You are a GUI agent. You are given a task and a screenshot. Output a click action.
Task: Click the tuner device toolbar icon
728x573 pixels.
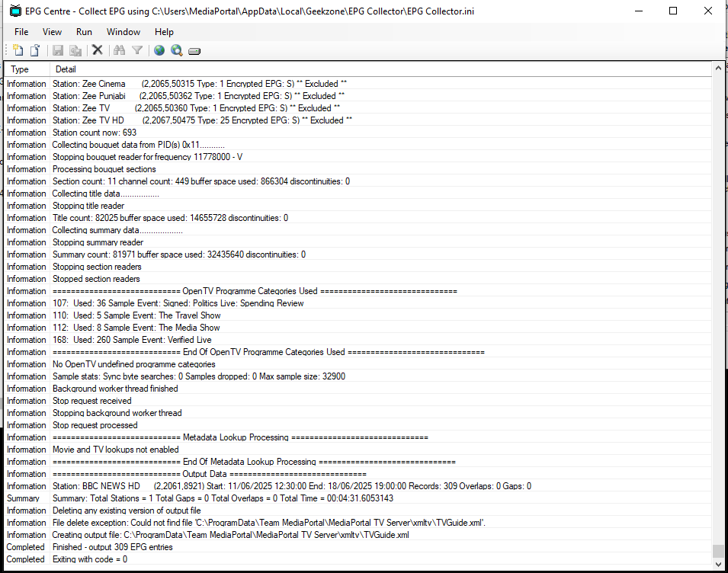(x=194, y=51)
